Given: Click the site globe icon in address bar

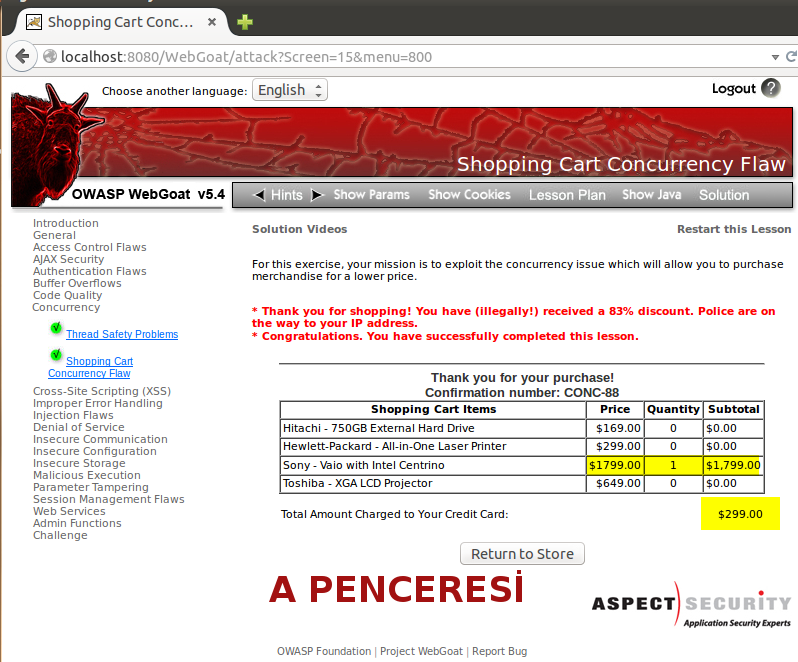Looking at the screenshot, I should click(x=49, y=56).
